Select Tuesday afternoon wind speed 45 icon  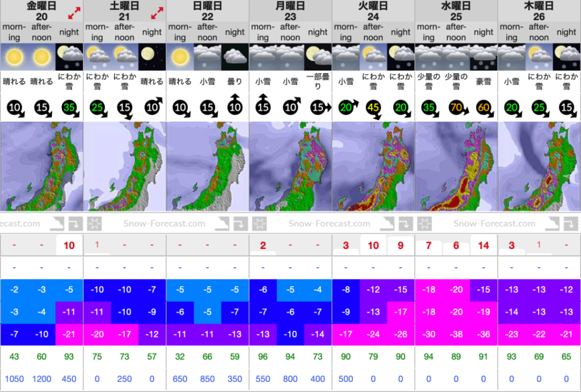pyautogui.click(x=374, y=109)
